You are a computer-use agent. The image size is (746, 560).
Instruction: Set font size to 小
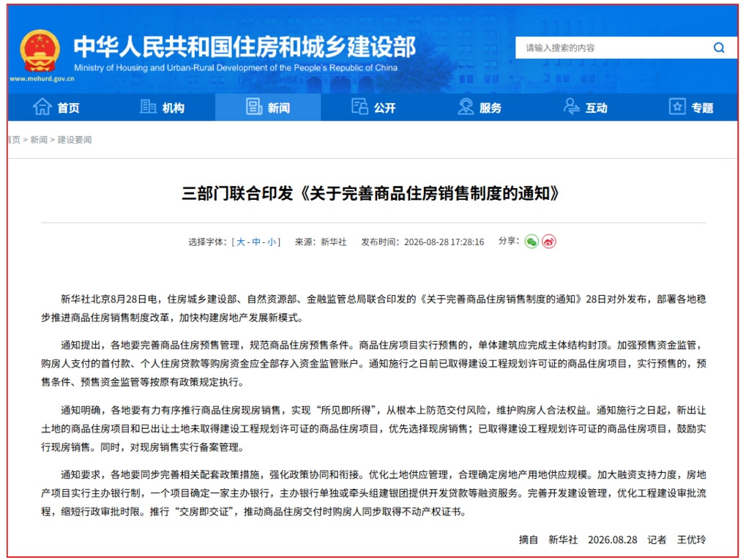tap(271, 242)
